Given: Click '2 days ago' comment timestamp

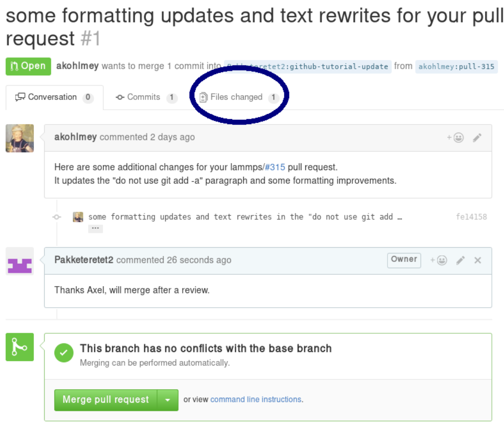Looking at the screenshot, I should tap(172, 137).
